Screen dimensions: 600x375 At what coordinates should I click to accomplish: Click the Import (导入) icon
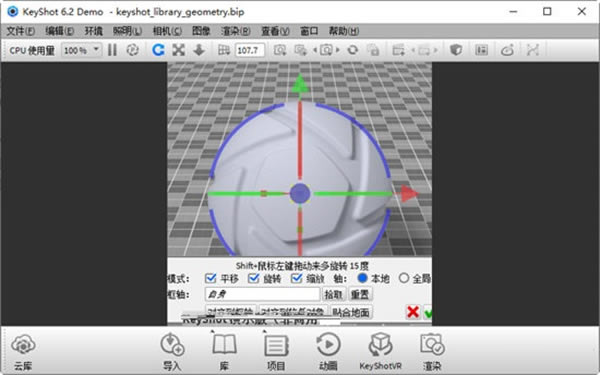pyautogui.click(x=172, y=351)
